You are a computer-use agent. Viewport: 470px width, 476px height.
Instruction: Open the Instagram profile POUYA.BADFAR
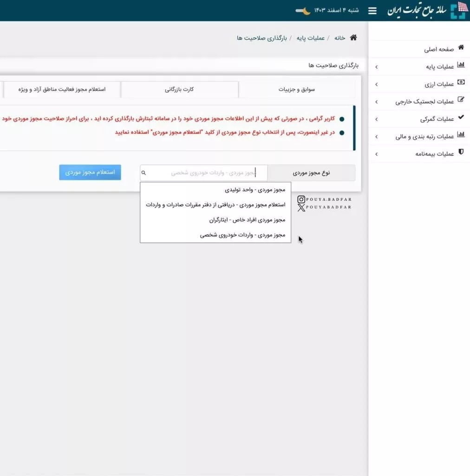[325, 199]
